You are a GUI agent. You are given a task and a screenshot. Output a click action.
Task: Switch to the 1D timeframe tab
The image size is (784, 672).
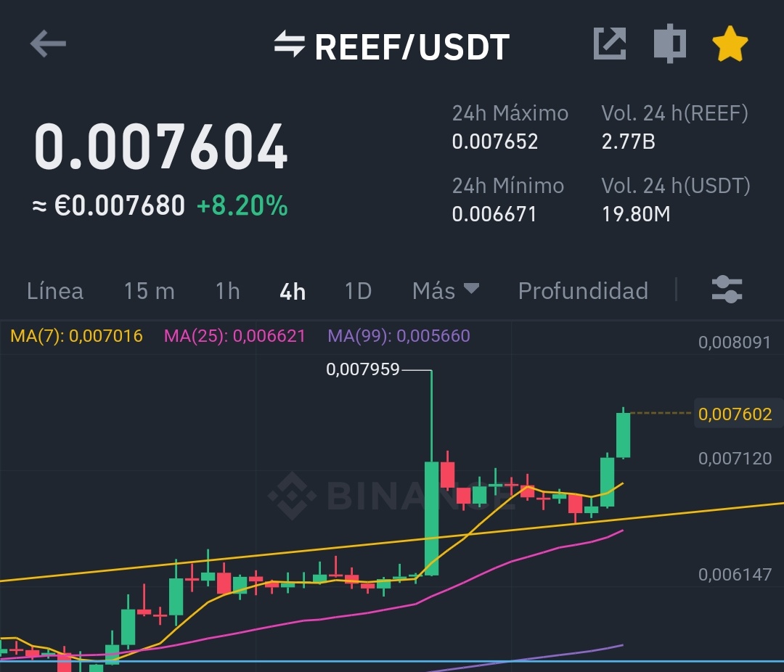[x=357, y=291]
